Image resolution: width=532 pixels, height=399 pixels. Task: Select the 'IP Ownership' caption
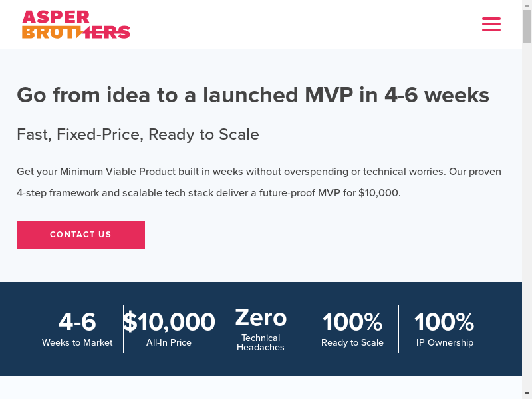[444, 343]
